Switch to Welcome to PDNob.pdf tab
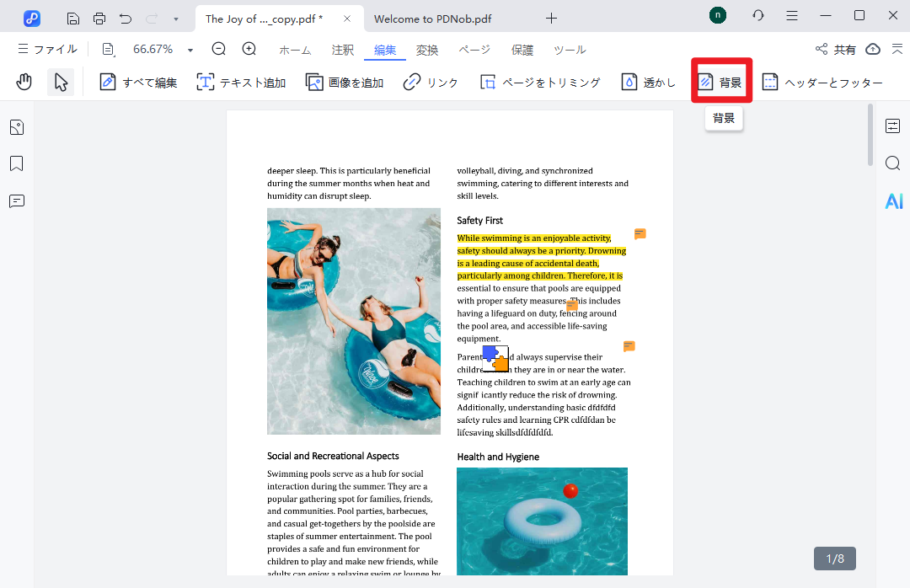The width and height of the screenshot is (910, 588). (x=433, y=18)
